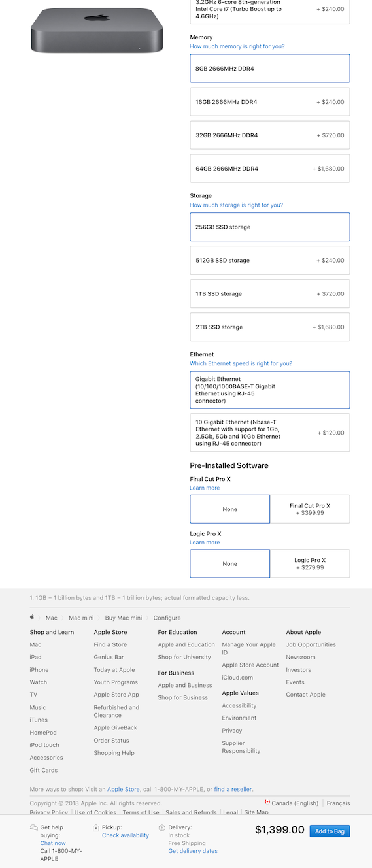Open 'How much storage is right for you?'
Screen dimensions: 372x868
coord(237,205)
